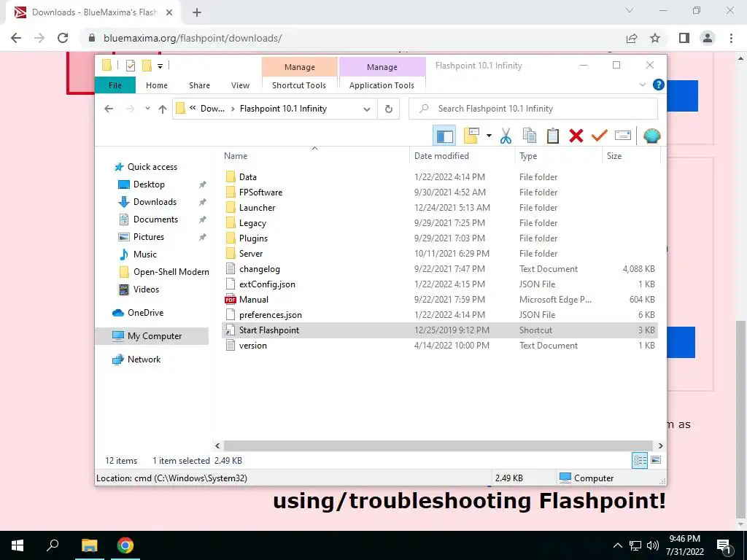Open Manual PDF file
The height and width of the screenshot is (560, 747).
pos(253,300)
